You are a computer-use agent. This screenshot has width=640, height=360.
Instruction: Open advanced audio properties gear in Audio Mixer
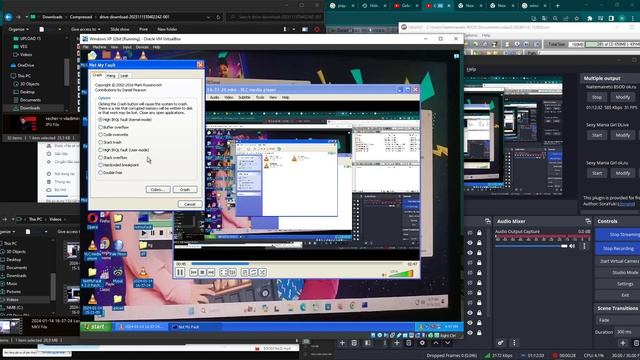tap(500, 343)
